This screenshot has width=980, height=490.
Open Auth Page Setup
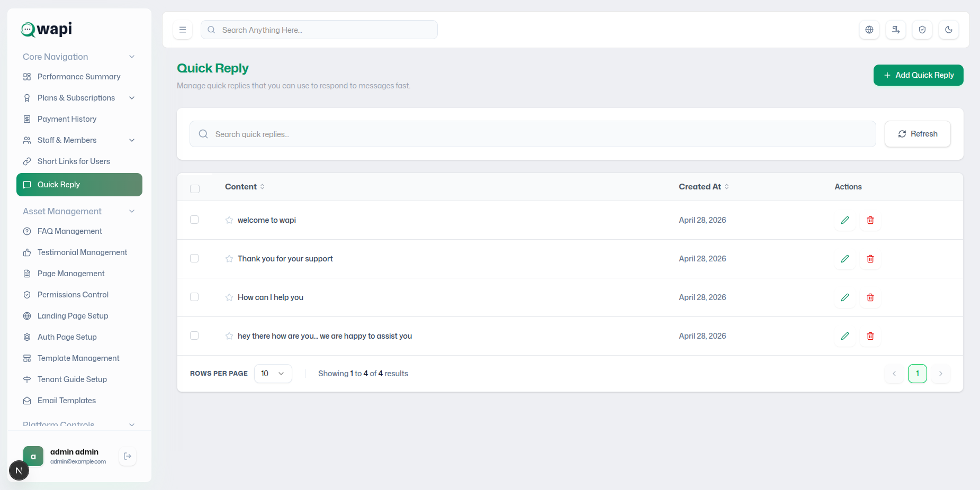(79, 337)
